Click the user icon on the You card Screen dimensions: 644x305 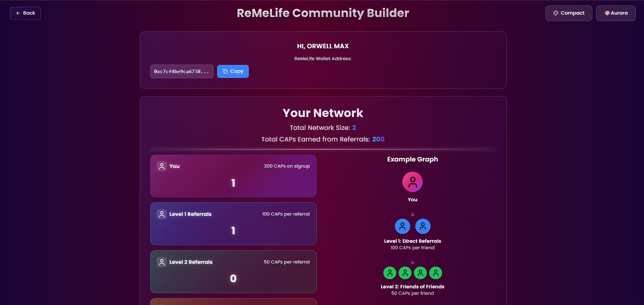(162, 166)
